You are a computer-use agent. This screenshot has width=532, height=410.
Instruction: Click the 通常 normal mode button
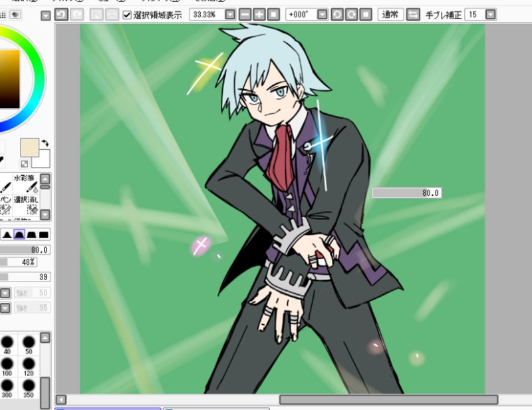point(390,15)
